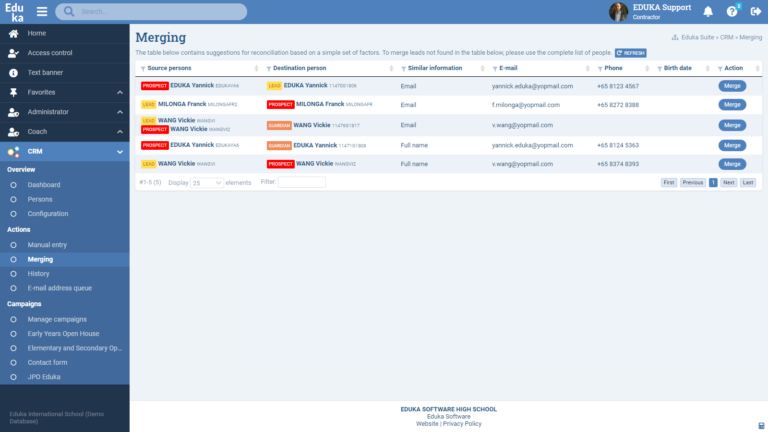768x432 pixels.
Task: Click the Eduka logo
Action: point(15,12)
